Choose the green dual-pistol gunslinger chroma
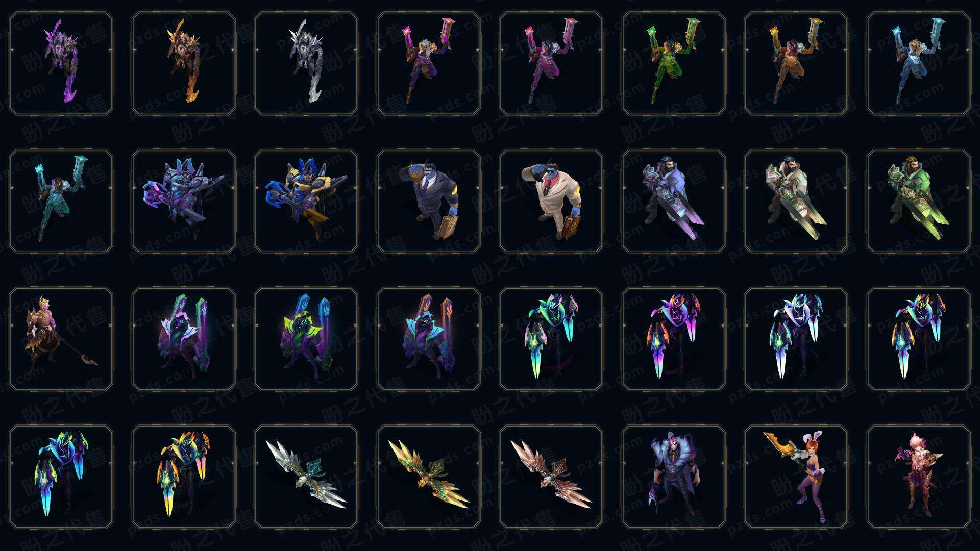Viewport: 980px width, 551px height. [x=674, y=64]
